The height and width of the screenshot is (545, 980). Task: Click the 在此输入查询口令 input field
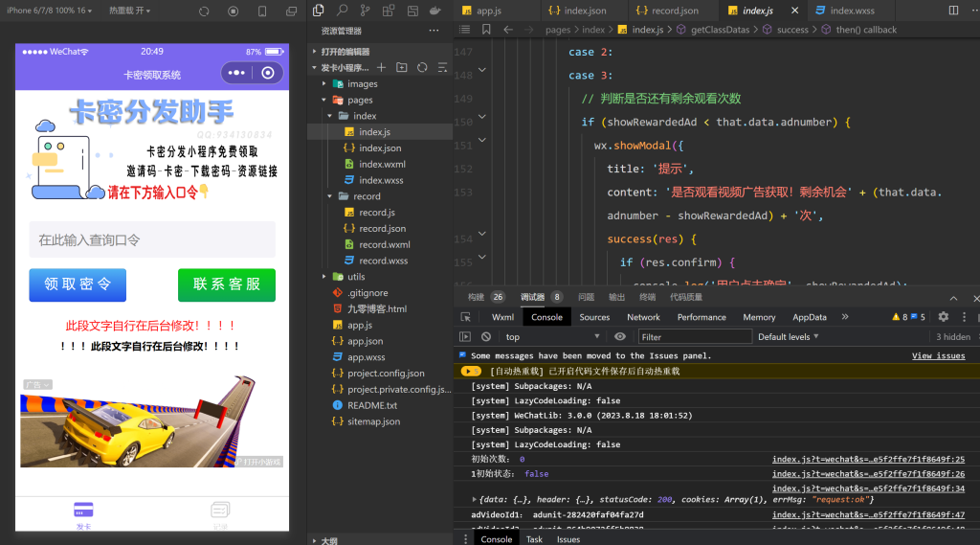152,239
